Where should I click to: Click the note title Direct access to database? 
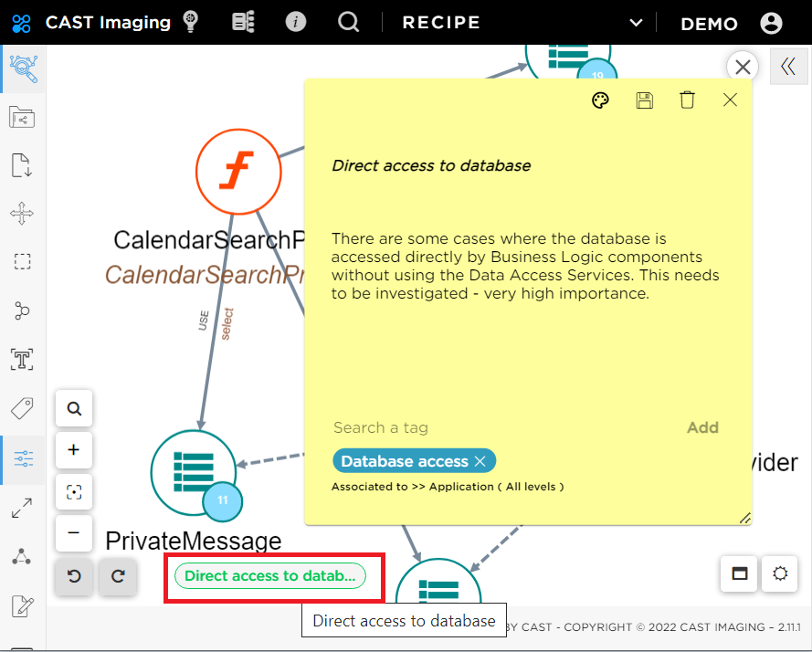(431, 165)
